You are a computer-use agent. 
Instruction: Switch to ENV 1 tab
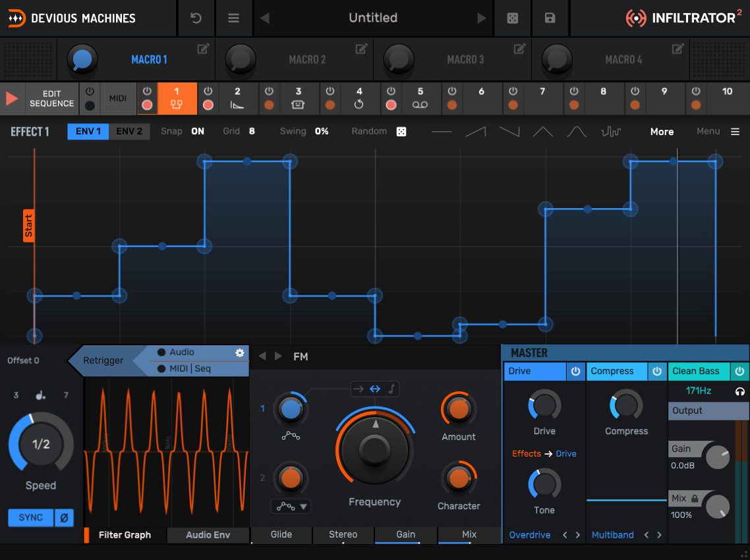[x=88, y=132]
